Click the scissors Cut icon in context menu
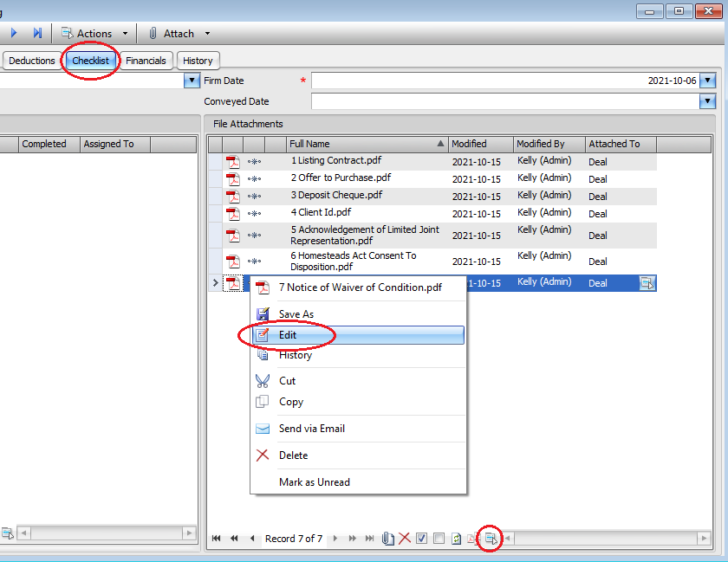 click(263, 381)
